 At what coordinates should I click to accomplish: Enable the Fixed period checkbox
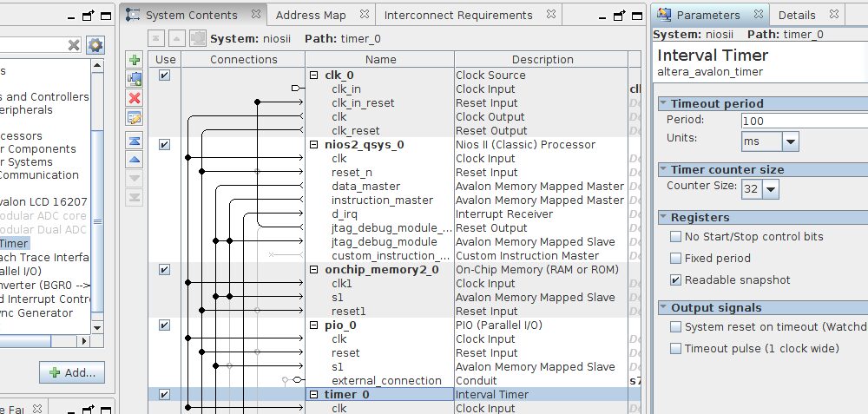(676, 259)
